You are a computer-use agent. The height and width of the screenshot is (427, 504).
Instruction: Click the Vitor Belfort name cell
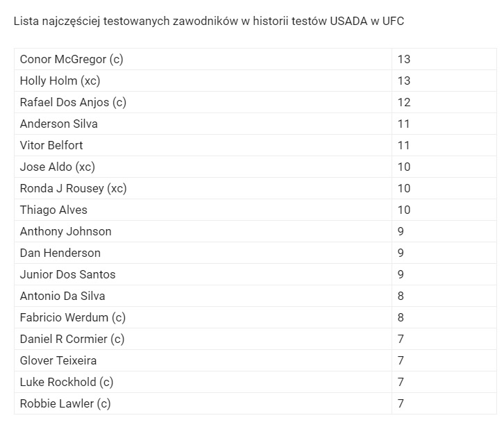point(203,145)
